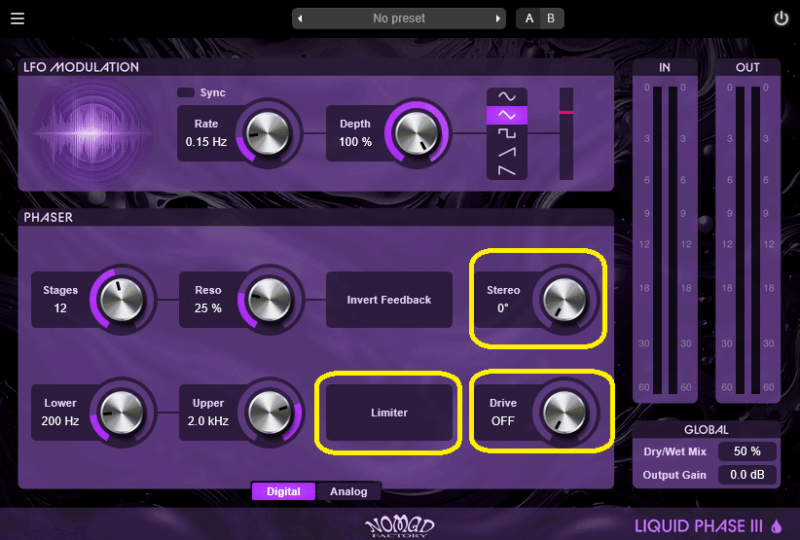
Task: Click the IN level meter
Action: pos(665,239)
